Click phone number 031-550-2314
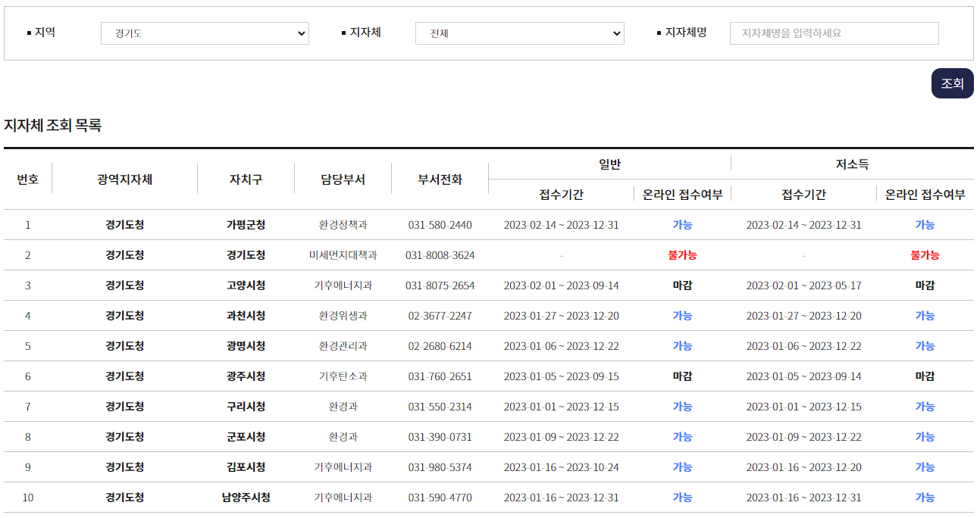Image resolution: width=980 pixels, height=518 pixels. pyautogui.click(x=440, y=407)
